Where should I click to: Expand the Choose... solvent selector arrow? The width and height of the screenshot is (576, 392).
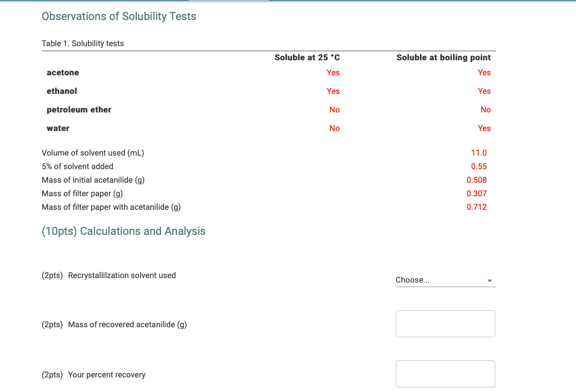click(489, 281)
